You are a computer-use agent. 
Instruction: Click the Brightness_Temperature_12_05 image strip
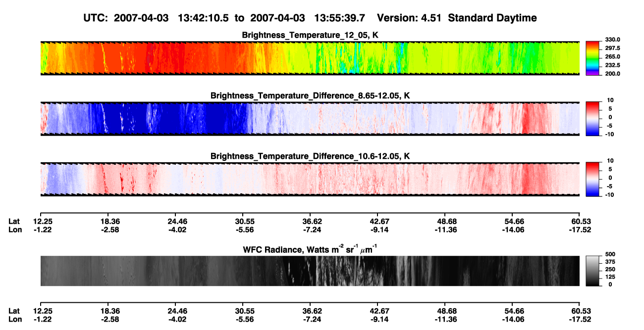pos(310,58)
